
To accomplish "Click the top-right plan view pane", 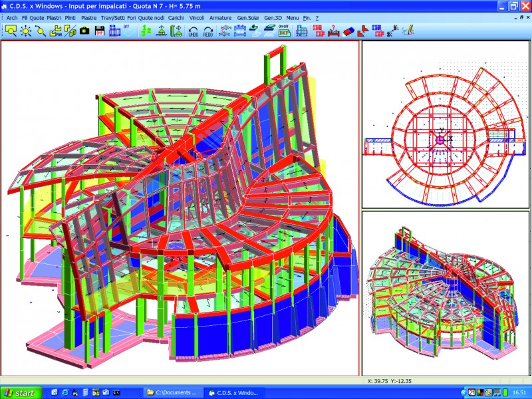I will pyautogui.click(x=446, y=125).
